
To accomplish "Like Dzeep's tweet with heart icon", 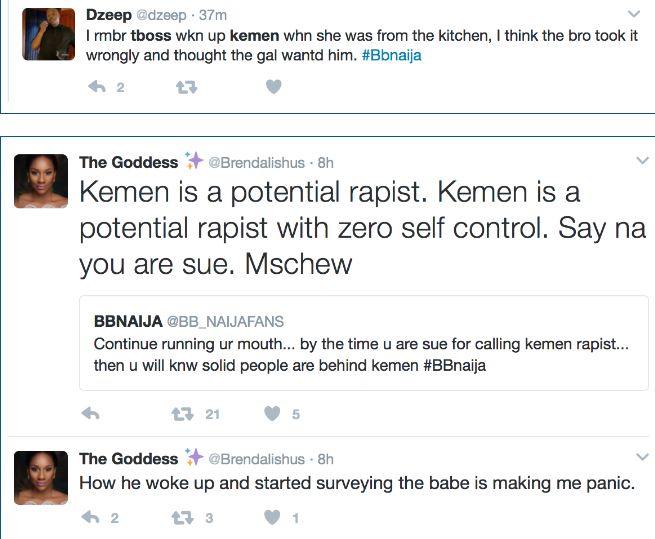I will click(x=273, y=88).
